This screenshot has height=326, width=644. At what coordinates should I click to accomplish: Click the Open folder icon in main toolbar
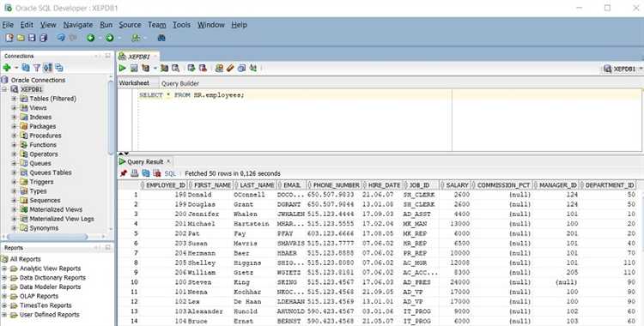[21, 38]
